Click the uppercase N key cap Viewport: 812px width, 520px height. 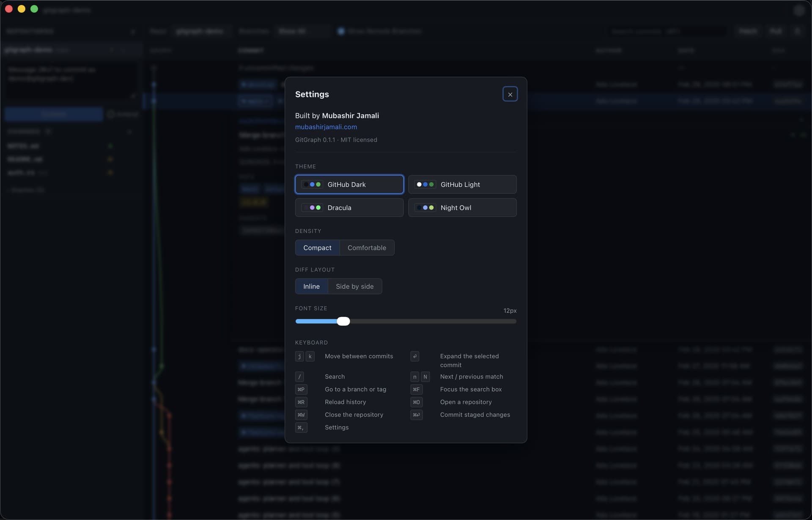425,377
